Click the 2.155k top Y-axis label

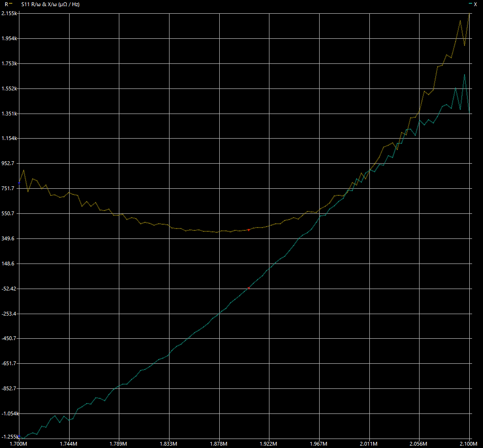point(9,14)
